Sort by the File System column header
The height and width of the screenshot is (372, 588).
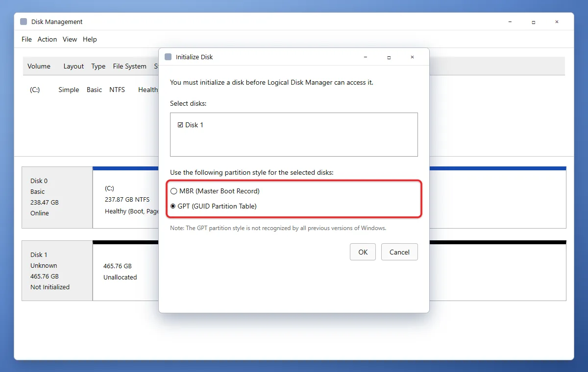[x=129, y=66]
